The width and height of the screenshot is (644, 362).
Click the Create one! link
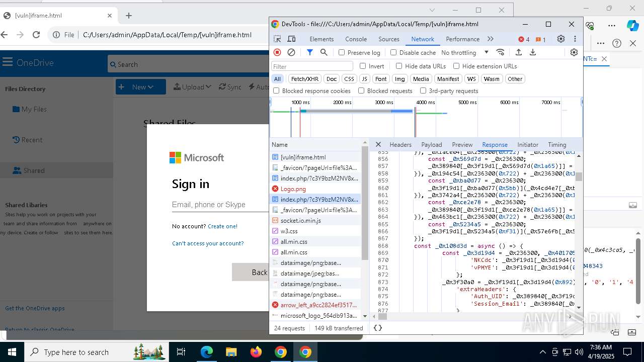click(222, 226)
